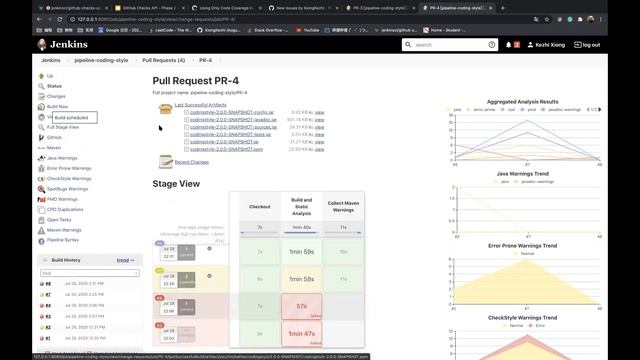Click the Maven icon in sidebar

(x=41, y=148)
